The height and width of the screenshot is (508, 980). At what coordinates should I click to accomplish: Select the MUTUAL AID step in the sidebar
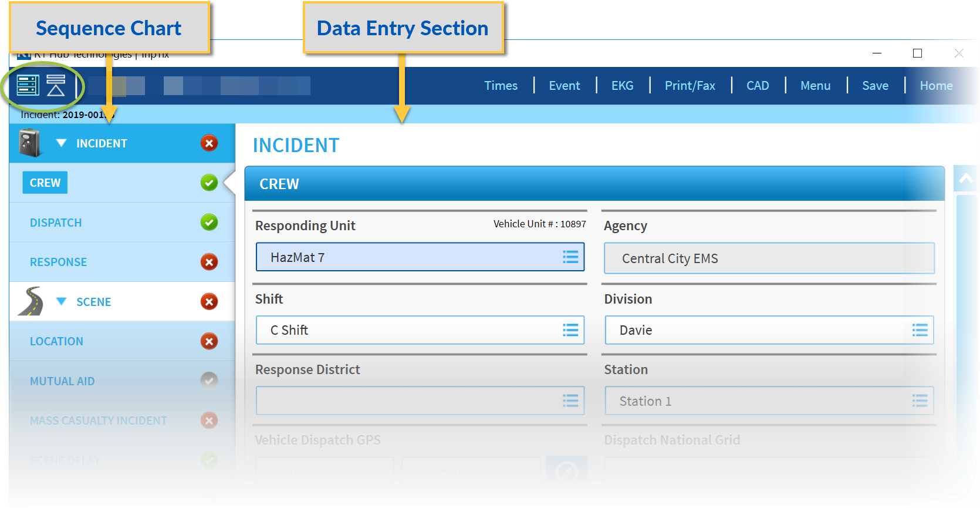pyautogui.click(x=62, y=381)
